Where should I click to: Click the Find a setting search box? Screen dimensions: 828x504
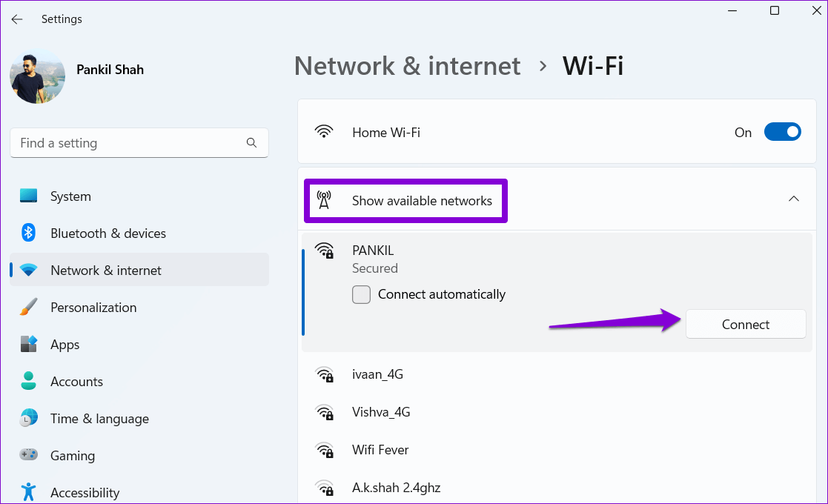point(130,143)
